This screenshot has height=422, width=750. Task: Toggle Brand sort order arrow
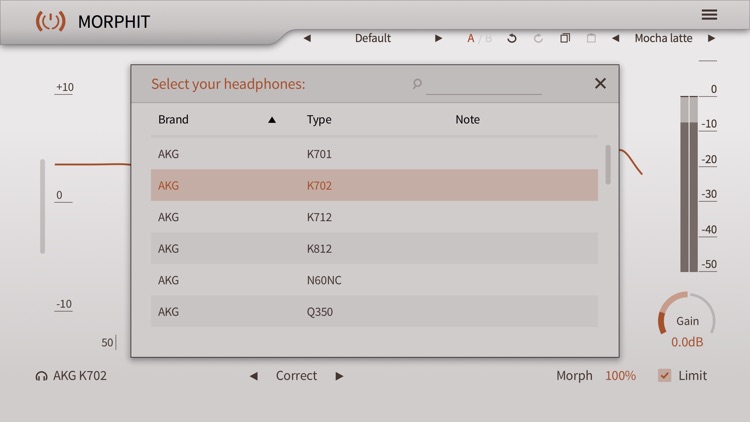[x=272, y=120]
